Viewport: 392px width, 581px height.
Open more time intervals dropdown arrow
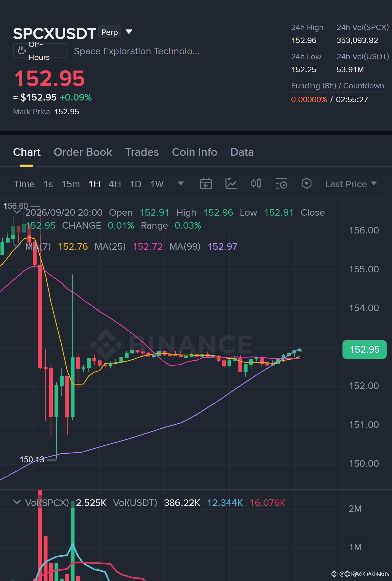click(181, 183)
